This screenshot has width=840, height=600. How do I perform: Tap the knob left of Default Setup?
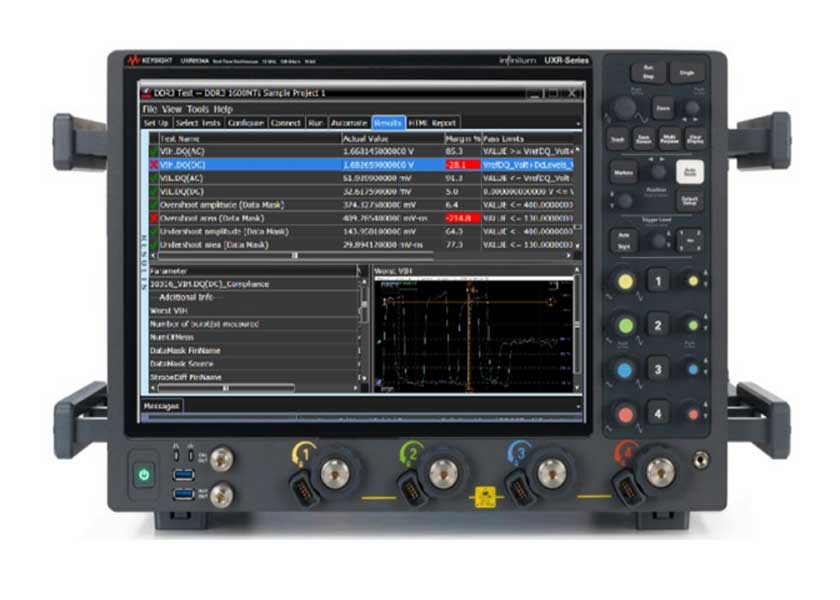(625, 201)
